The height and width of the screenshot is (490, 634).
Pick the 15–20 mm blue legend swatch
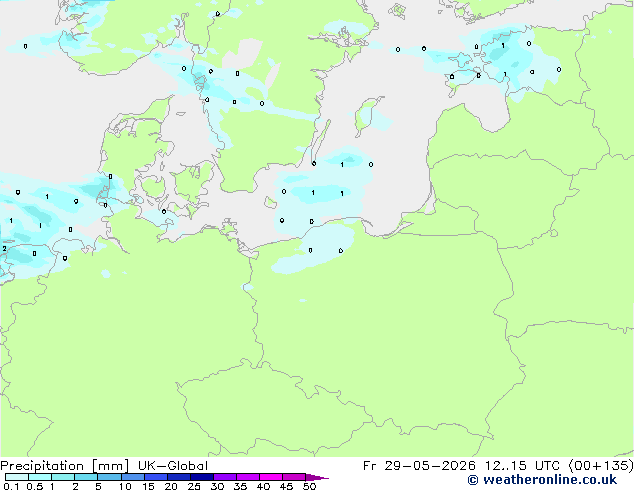pos(156,477)
